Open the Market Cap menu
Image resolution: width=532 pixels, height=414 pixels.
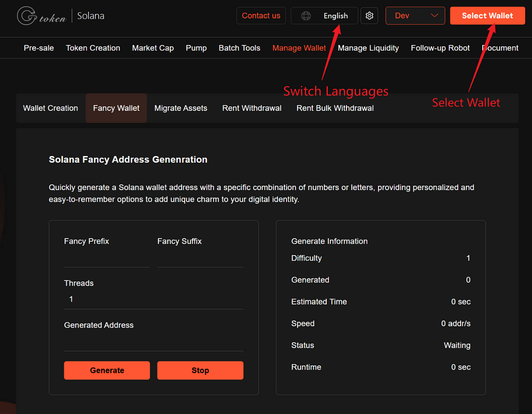[x=153, y=48]
